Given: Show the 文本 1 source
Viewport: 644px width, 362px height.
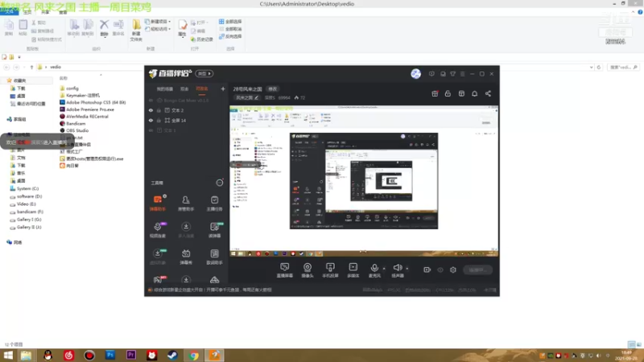Looking at the screenshot, I should click(x=151, y=130).
